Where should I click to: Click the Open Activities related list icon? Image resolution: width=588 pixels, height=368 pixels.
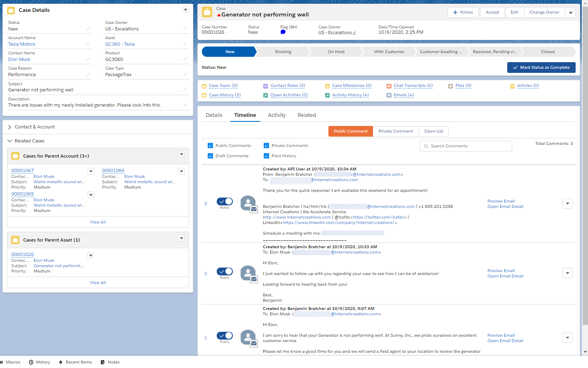[266, 95]
